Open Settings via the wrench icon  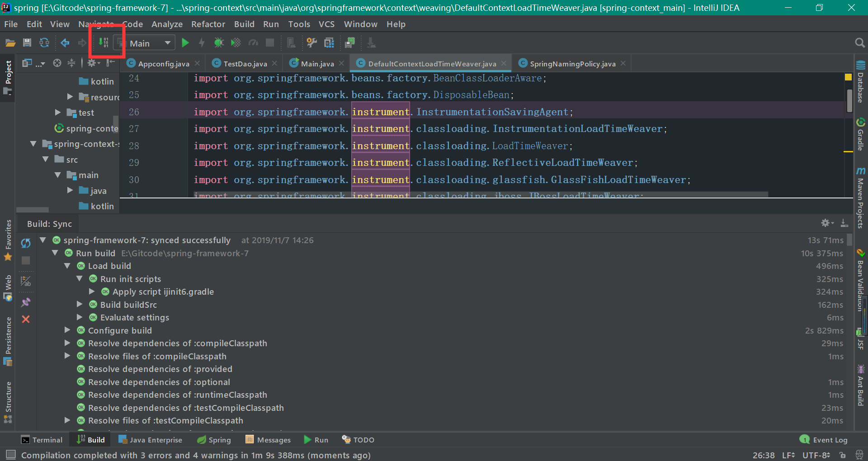(x=311, y=42)
